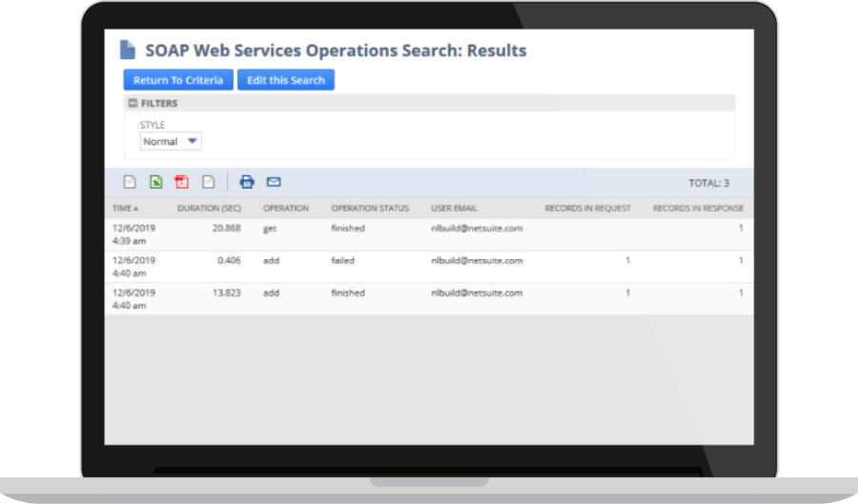Click duration value 0.406
Screen dimensions: 858x504
[229, 260]
